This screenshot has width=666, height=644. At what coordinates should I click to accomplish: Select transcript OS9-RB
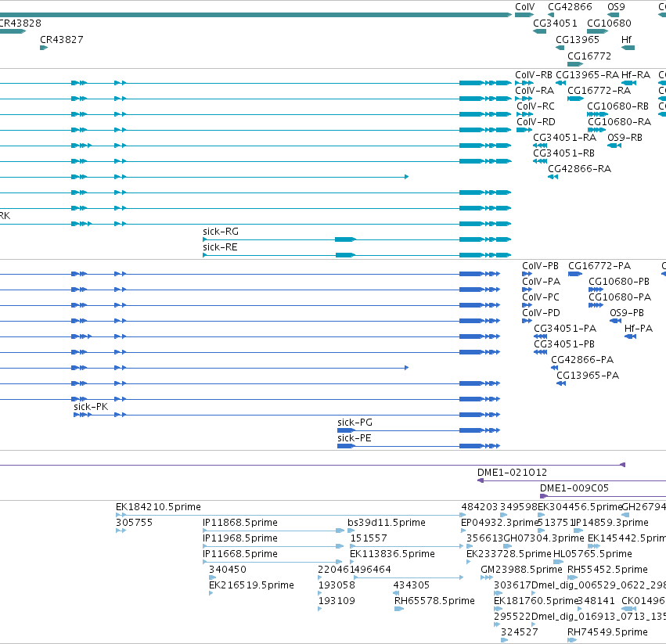[625, 138]
